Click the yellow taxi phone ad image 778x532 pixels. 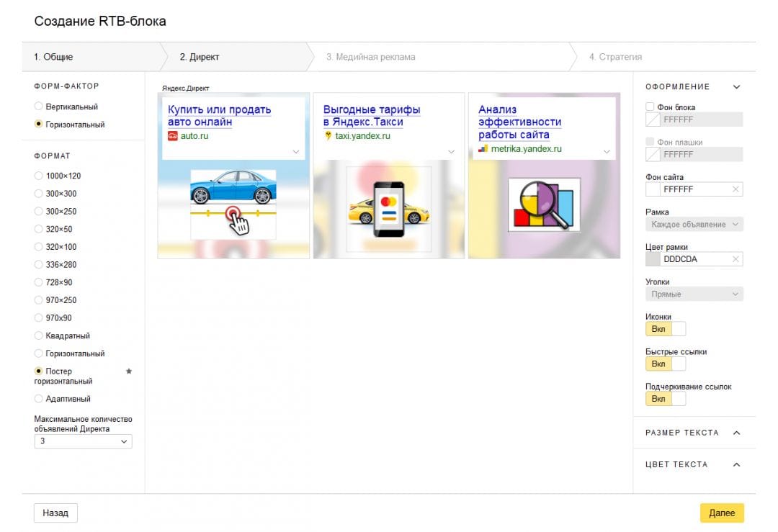point(388,209)
